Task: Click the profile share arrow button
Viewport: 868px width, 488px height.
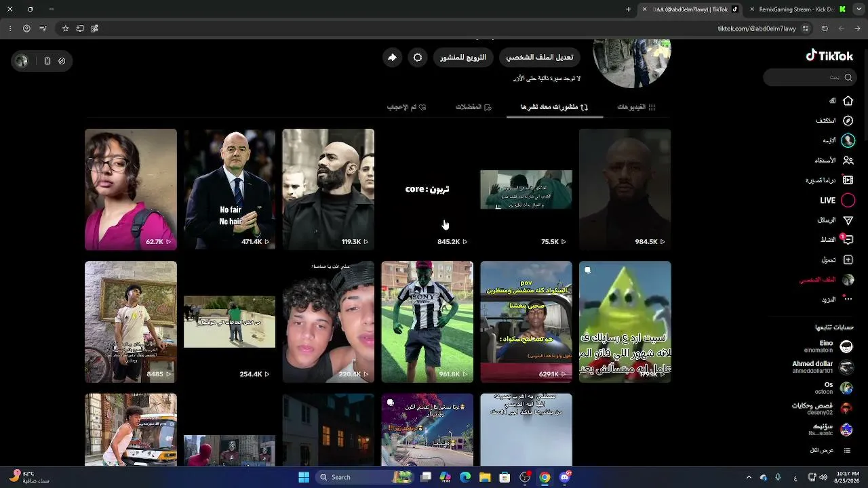Action: pos(392,58)
